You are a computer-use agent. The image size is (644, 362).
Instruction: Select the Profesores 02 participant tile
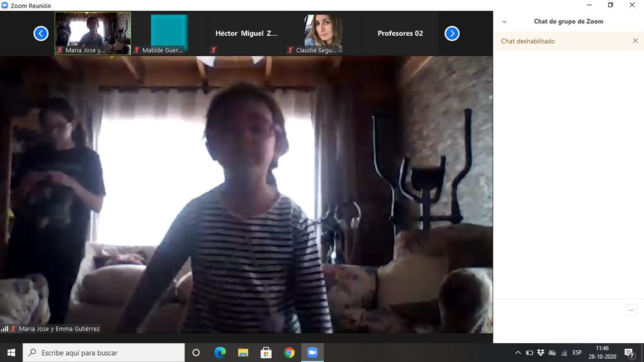click(x=400, y=33)
